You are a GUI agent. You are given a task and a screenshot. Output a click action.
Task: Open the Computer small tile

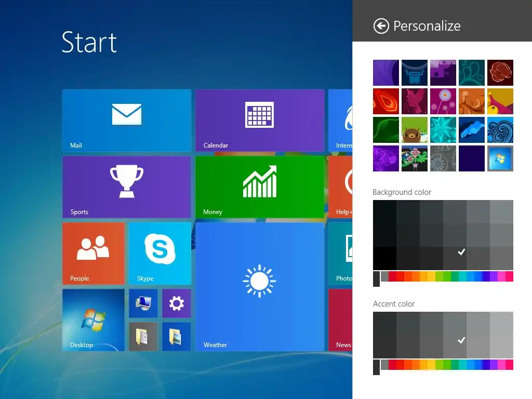pyautogui.click(x=143, y=303)
